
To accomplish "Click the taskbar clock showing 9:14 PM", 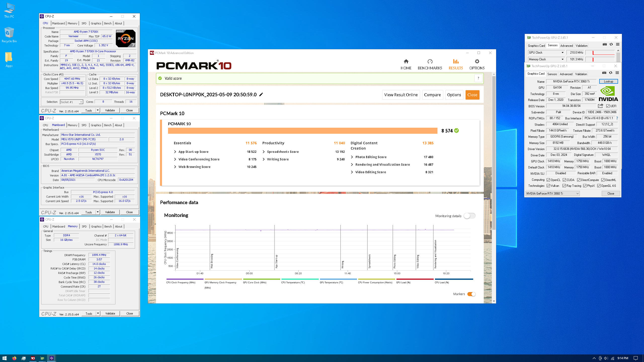I will 623,358.
